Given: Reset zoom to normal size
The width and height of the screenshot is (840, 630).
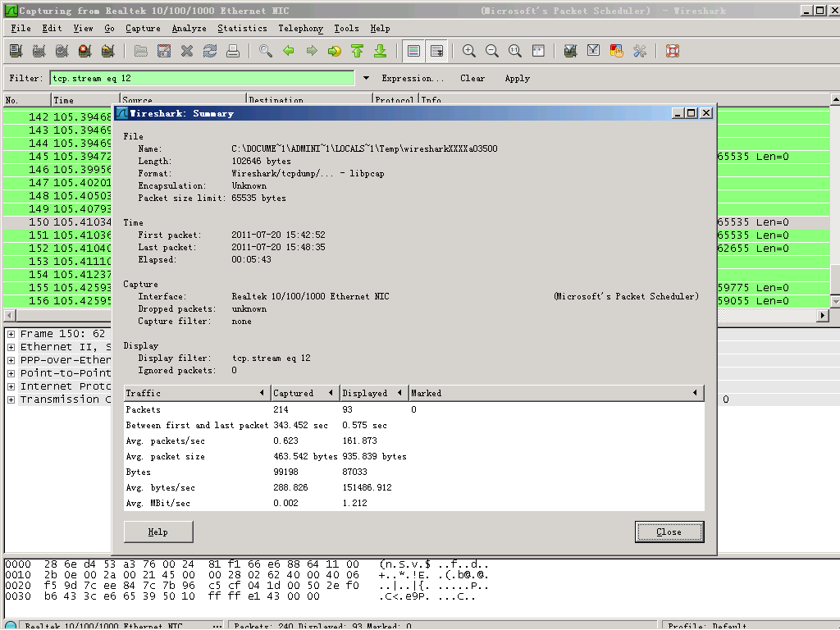Looking at the screenshot, I should tap(515, 51).
